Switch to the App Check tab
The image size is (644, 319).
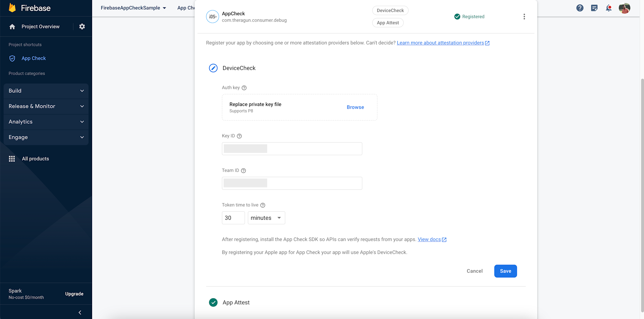click(x=186, y=8)
